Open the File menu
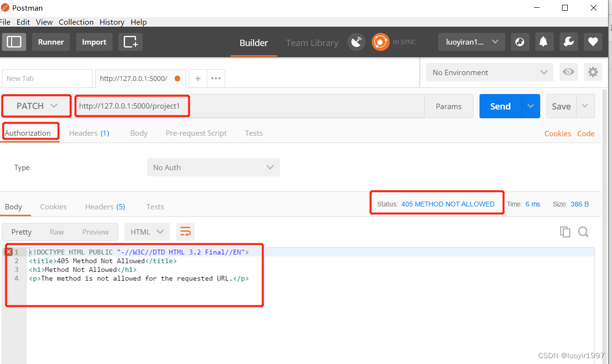Viewport: 612px width, 364px height. (x=6, y=22)
